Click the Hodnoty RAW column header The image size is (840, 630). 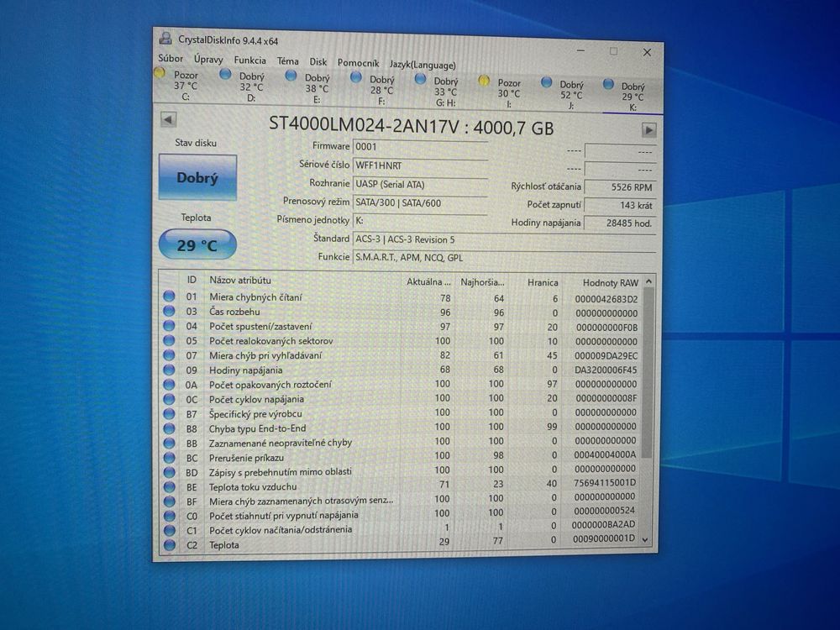point(602,283)
